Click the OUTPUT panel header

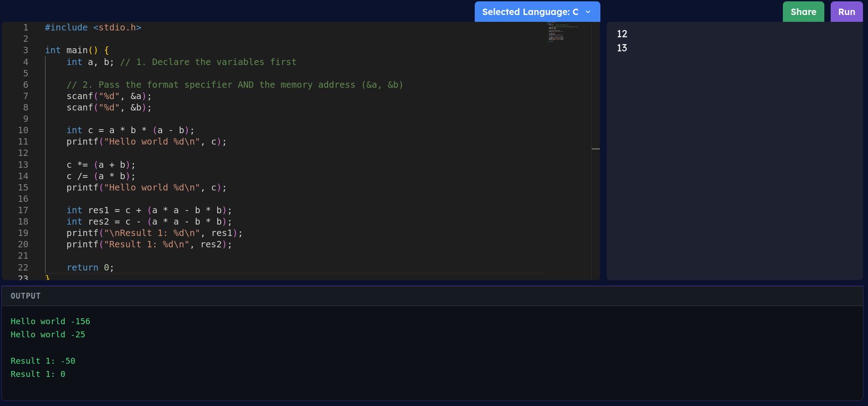pos(432,296)
